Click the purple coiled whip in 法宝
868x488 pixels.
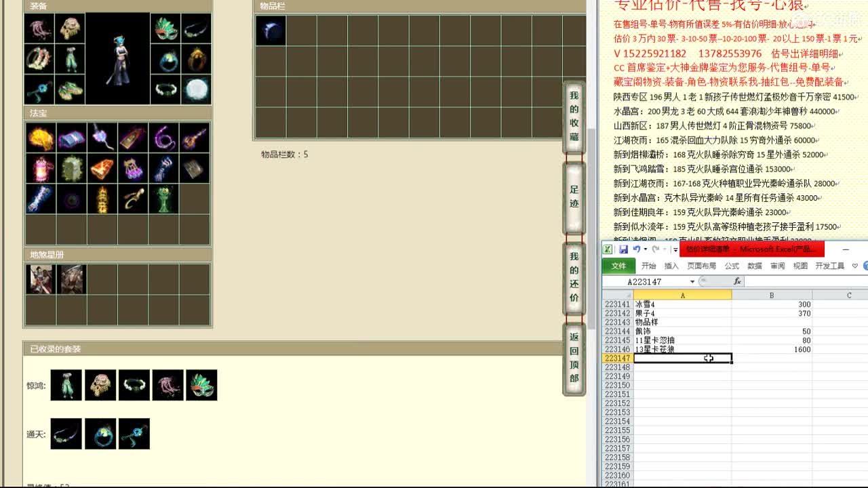163,138
